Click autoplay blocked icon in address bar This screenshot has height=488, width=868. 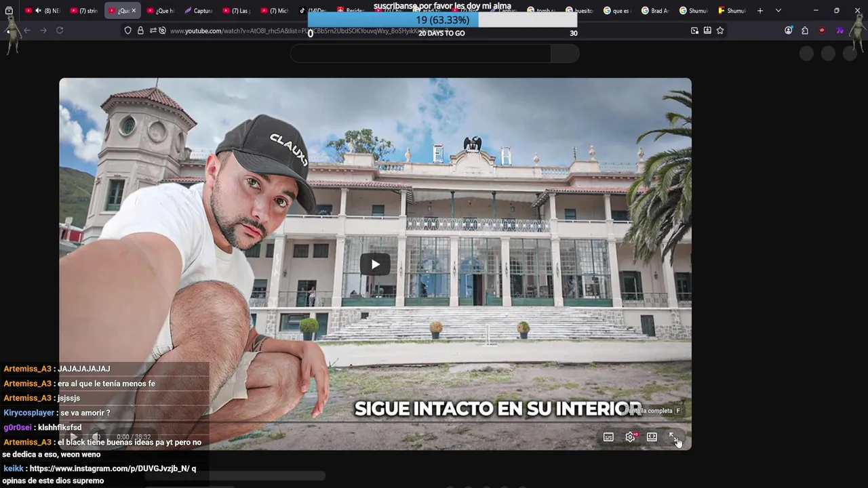point(162,30)
